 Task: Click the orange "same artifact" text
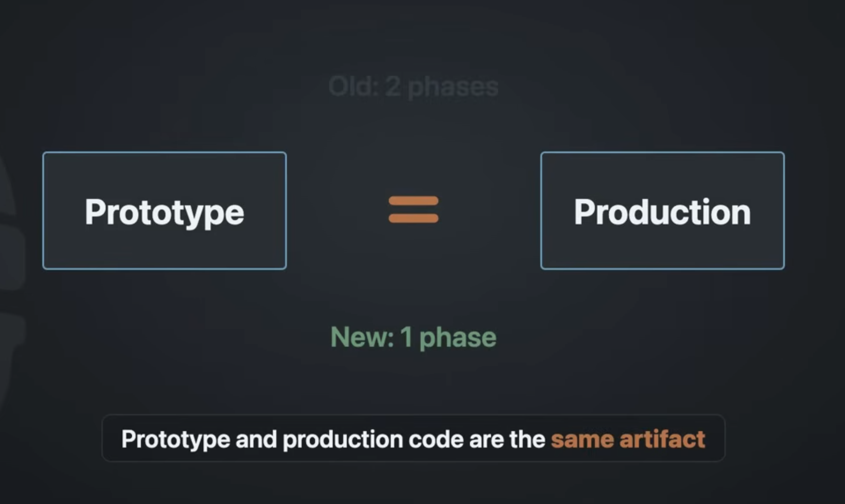tap(628, 439)
